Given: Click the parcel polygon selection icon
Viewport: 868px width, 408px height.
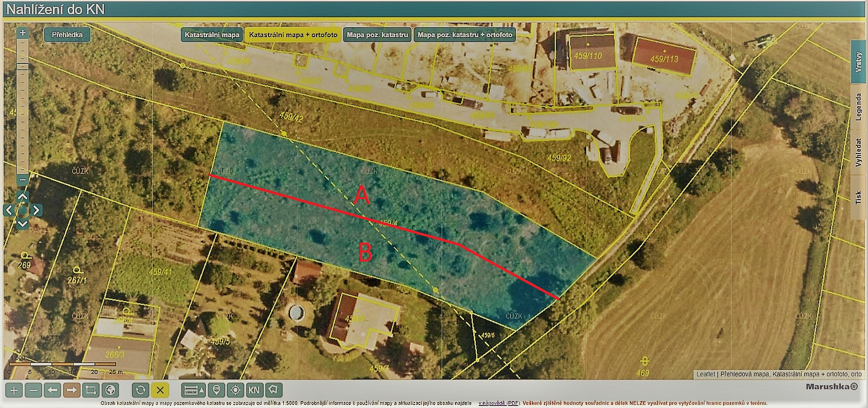Looking at the screenshot, I should 274,390.
